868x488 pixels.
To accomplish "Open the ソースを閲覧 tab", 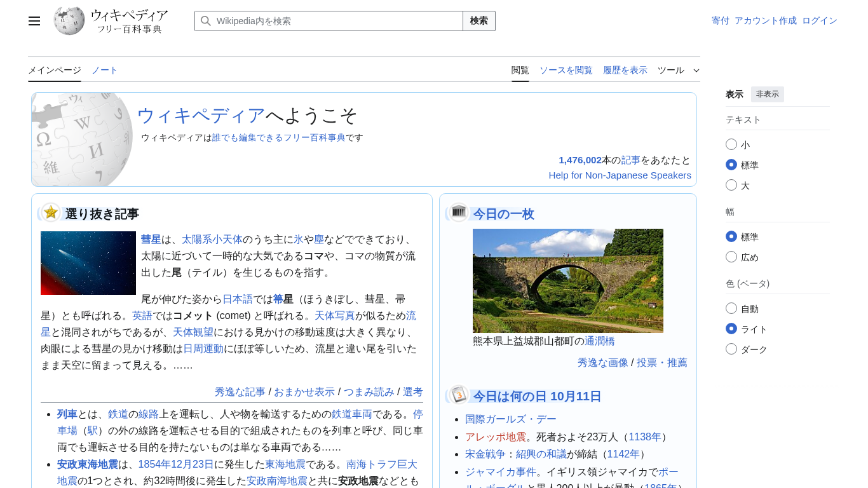I will pyautogui.click(x=566, y=71).
